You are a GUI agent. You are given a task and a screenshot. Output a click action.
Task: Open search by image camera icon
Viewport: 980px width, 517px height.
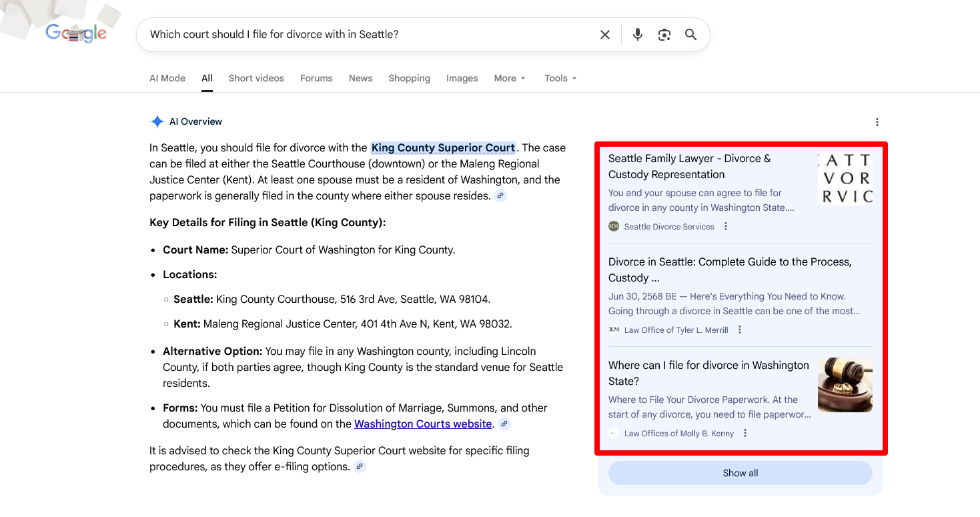click(x=664, y=35)
